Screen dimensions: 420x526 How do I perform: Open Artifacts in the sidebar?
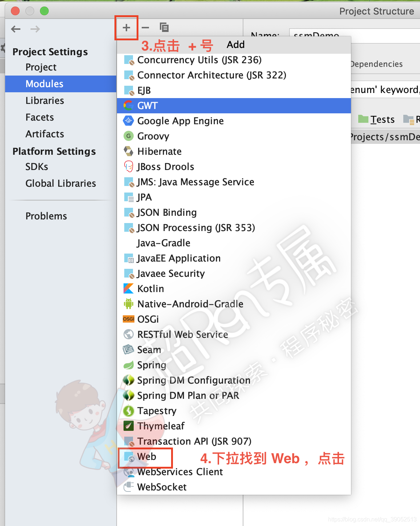(x=45, y=134)
